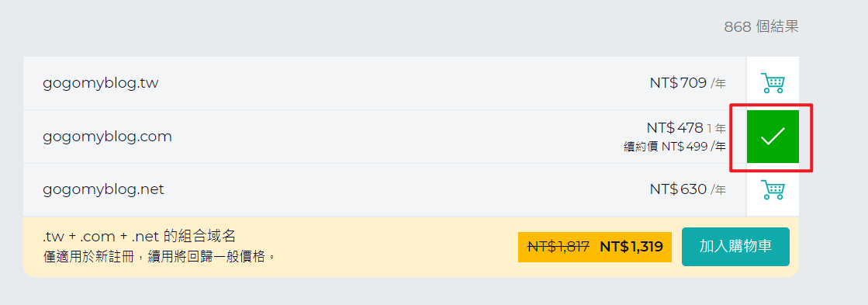
Task: Select the gogomyblog.net domain name text
Action: tap(103, 189)
